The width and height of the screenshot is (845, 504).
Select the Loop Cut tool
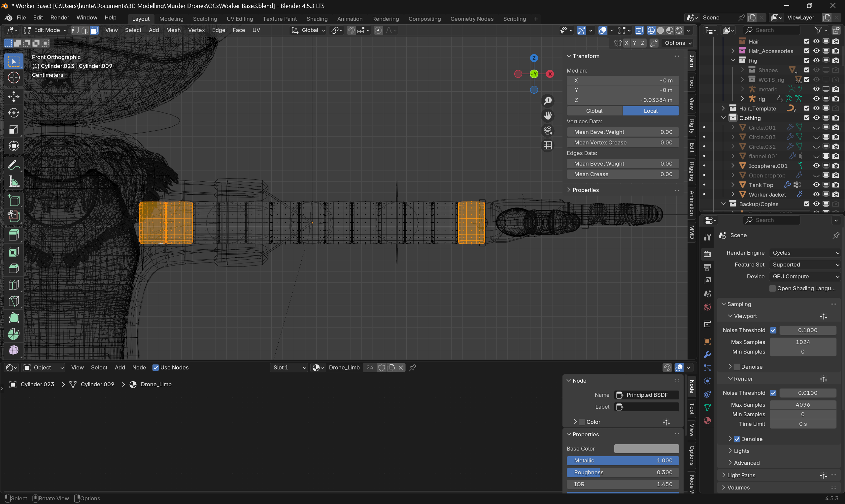click(14, 285)
